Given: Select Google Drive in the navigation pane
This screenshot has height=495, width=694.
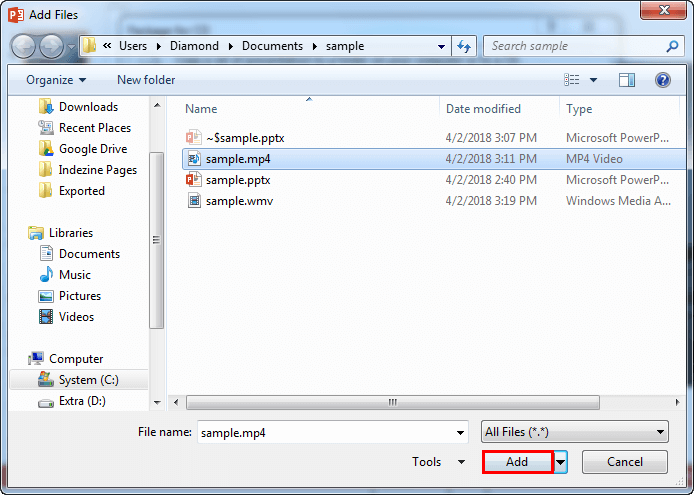Looking at the screenshot, I should click(93, 149).
